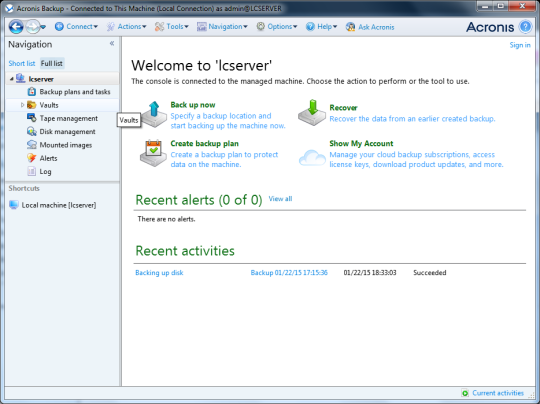Click the Back up now drive icon
Image resolution: width=540 pixels, height=404 pixels.
154,114
